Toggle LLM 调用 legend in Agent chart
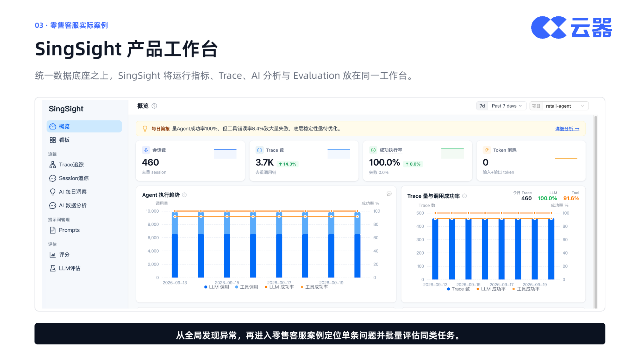Image resolution: width=644 pixels, height=362 pixels. [217, 287]
